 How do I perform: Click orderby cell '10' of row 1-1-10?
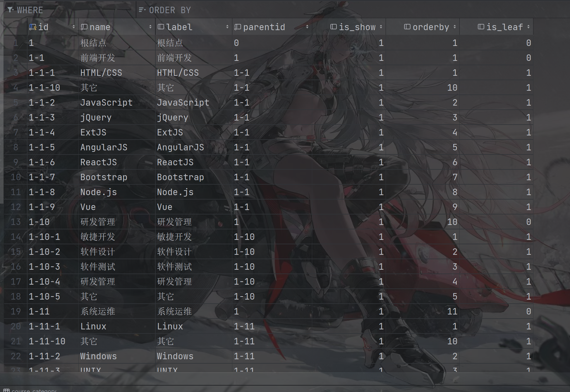(423, 88)
